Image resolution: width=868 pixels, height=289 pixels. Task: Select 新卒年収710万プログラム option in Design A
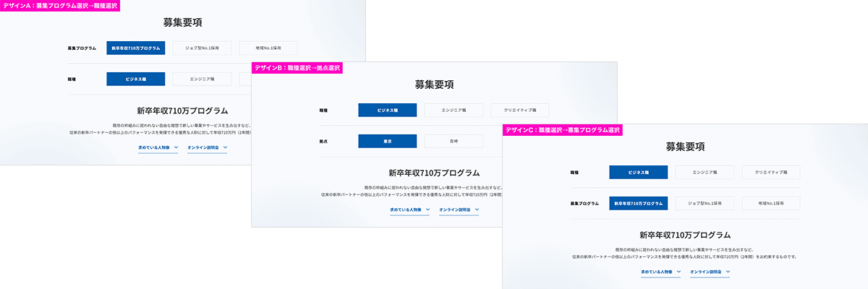coord(135,48)
